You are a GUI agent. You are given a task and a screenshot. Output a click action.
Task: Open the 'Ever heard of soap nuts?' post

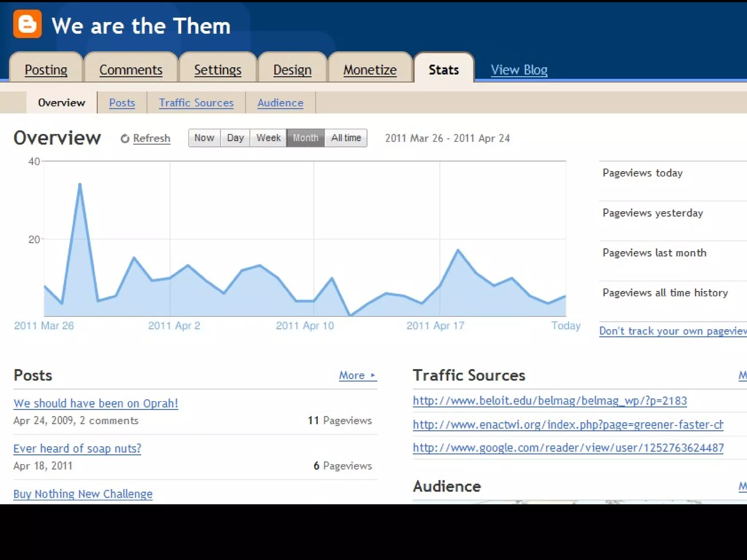77,448
